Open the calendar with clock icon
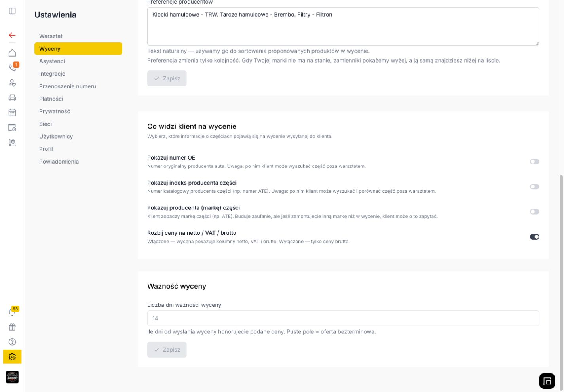 12,127
